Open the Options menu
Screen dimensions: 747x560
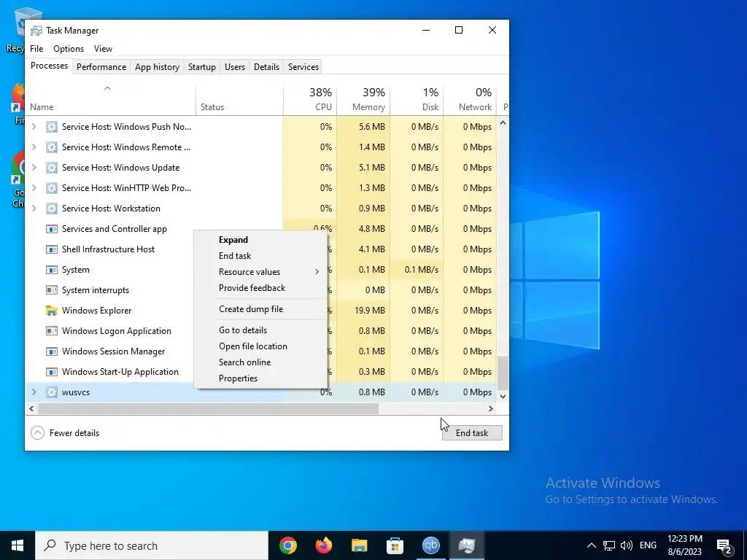click(x=69, y=49)
